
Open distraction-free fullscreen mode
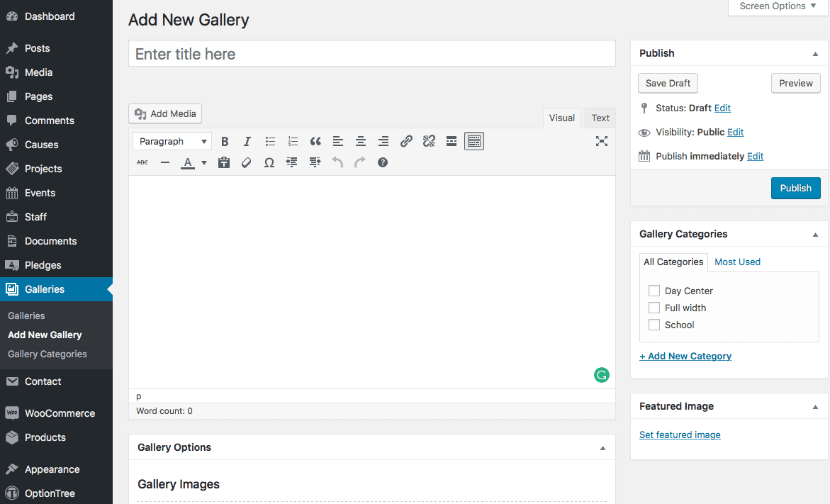click(601, 141)
